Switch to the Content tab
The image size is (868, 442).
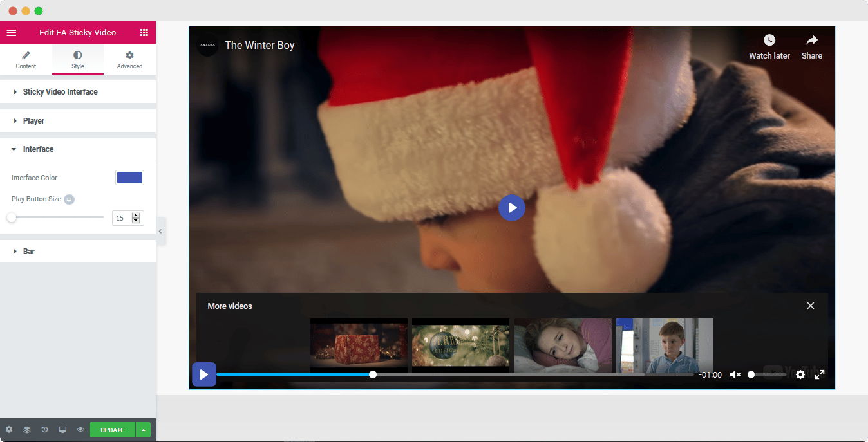coord(26,59)
